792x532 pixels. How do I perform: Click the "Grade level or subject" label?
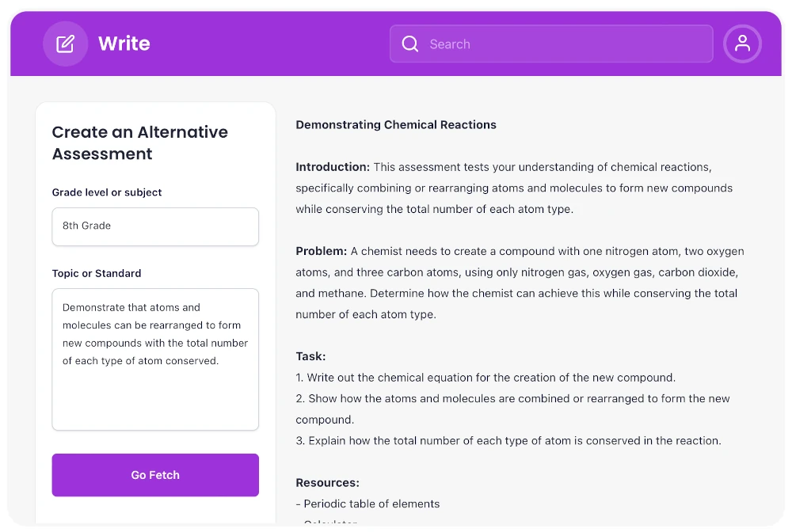[107, 192]
